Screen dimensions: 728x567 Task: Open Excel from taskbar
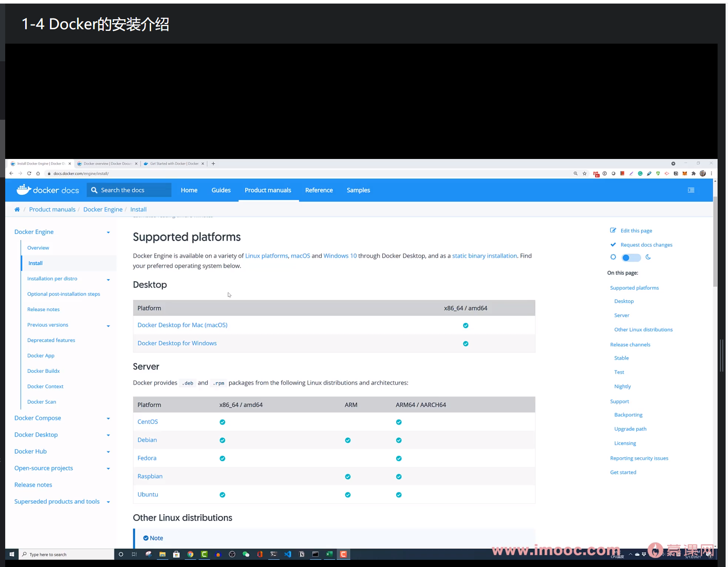click(329, 554)
